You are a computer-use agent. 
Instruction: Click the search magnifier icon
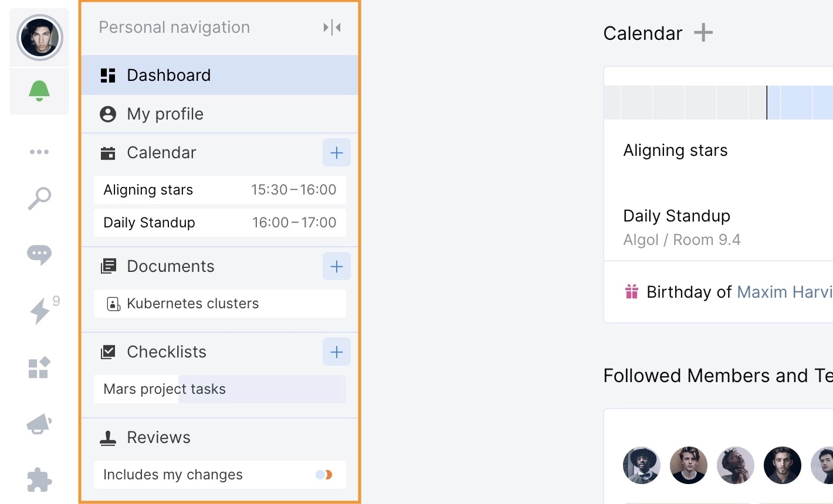(39, 199)
